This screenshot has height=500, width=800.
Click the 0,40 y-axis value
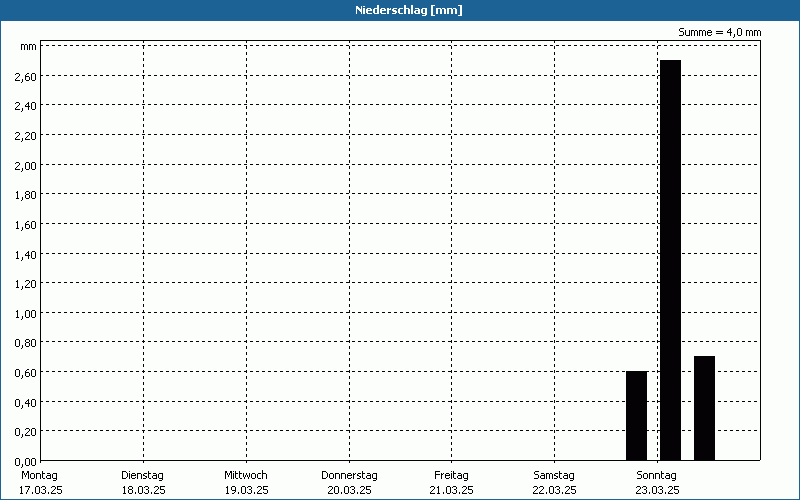click(x=26, y=403)
